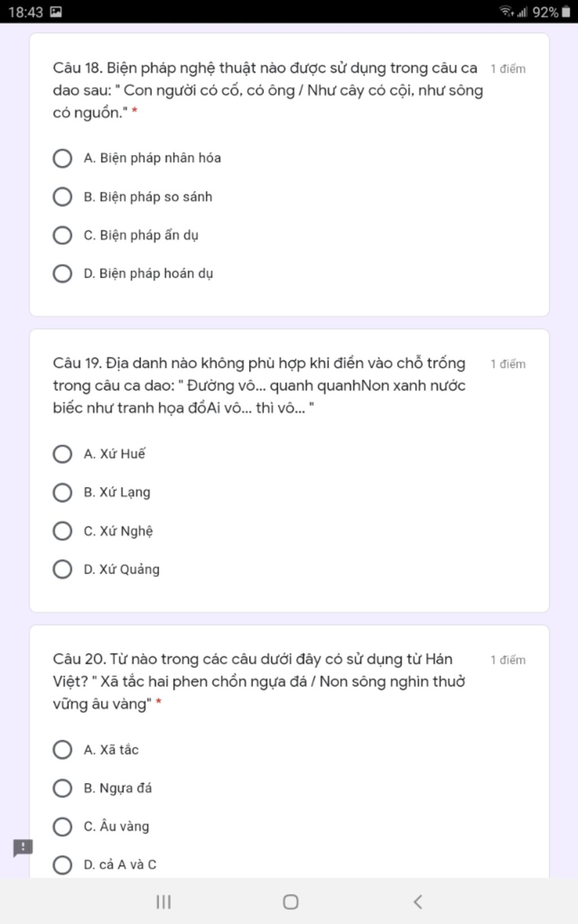Image resolution: width=578 pixels, height=924 pixels.
Task: Tap the cellular signal strength icon
Action: (x=522, y=11)
